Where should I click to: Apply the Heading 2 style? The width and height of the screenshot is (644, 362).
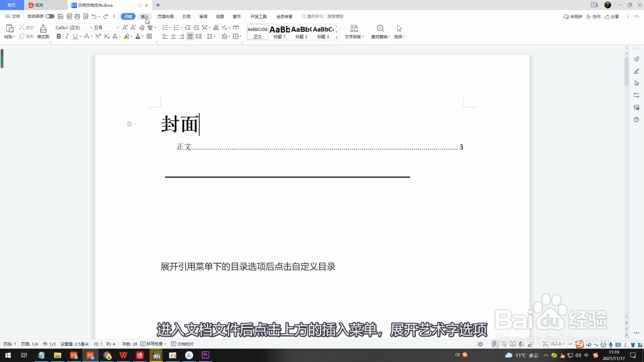point(301,32)
